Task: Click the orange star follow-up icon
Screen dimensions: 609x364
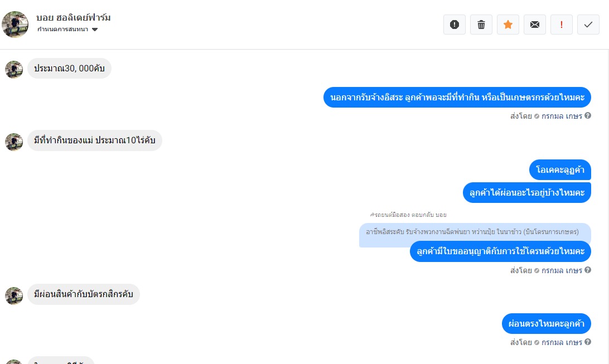Action: click(508, 25)
